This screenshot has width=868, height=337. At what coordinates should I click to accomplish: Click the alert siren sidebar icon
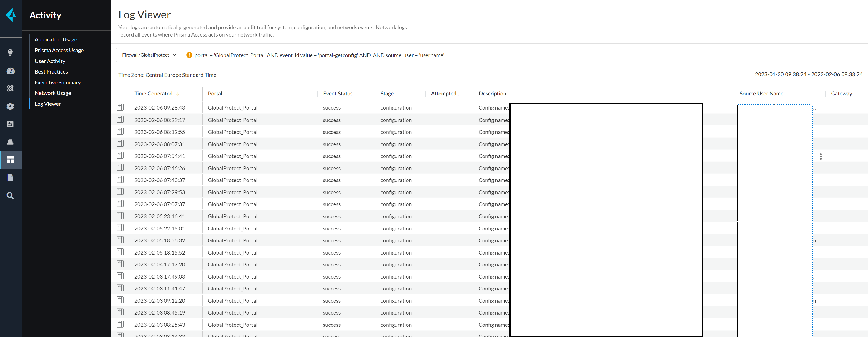coord(11,142)
